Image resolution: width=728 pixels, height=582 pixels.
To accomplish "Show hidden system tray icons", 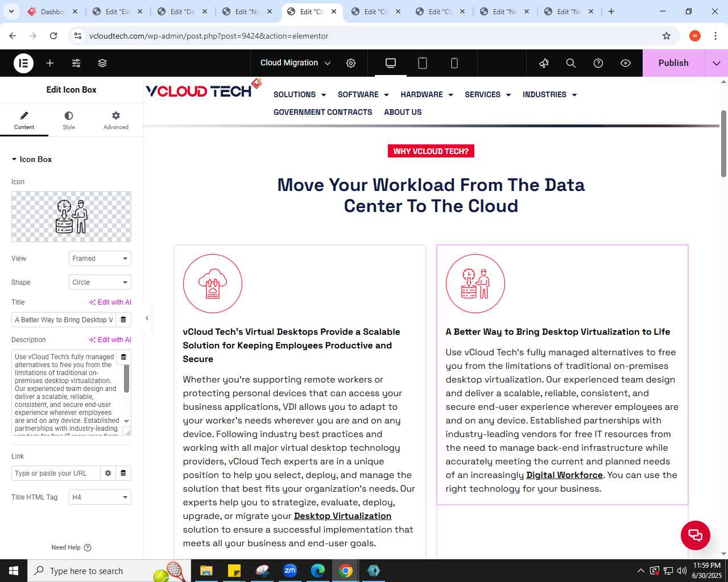I will 640,571.
